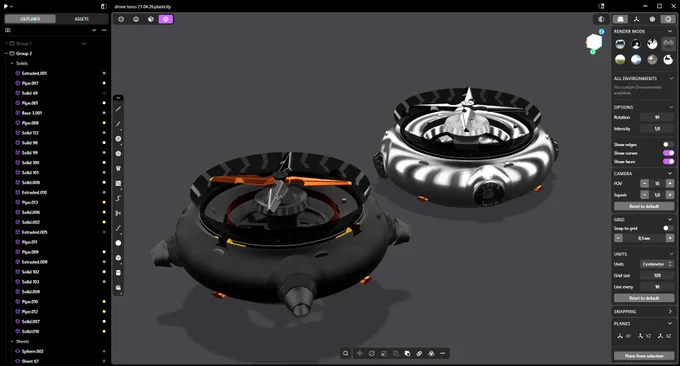Image resolution: width=680 pixels, height=366 pixels.
Task: Collapse the Options section
Action: tap(671, 107)
